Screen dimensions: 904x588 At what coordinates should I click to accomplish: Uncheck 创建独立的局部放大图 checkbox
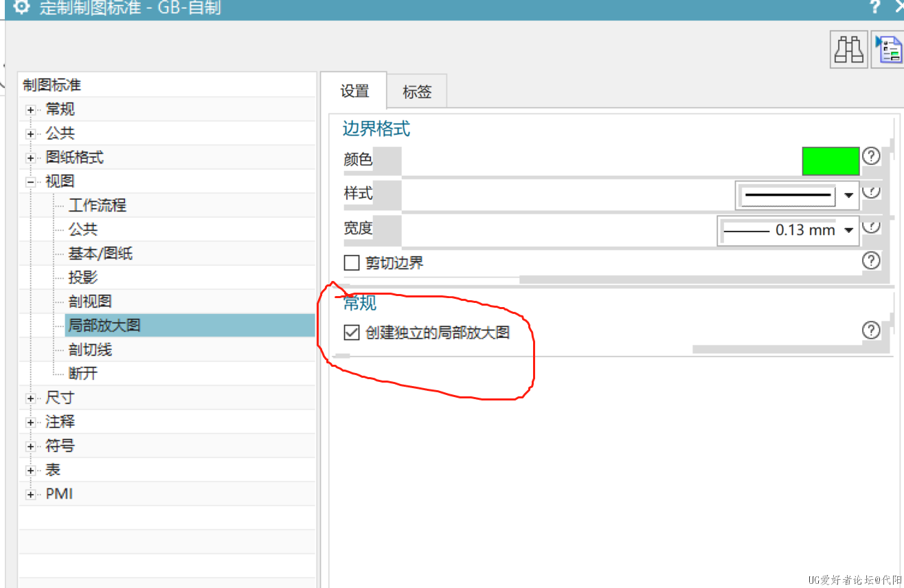[x=352, y=332]
